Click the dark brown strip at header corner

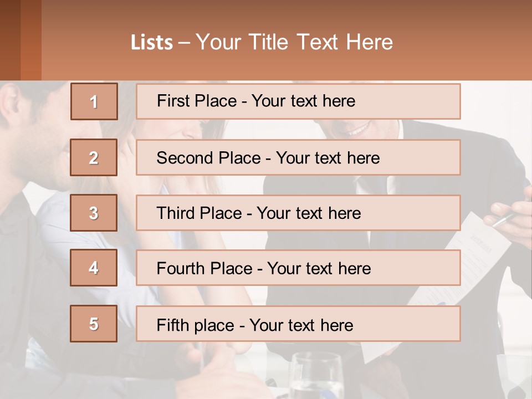10,40
